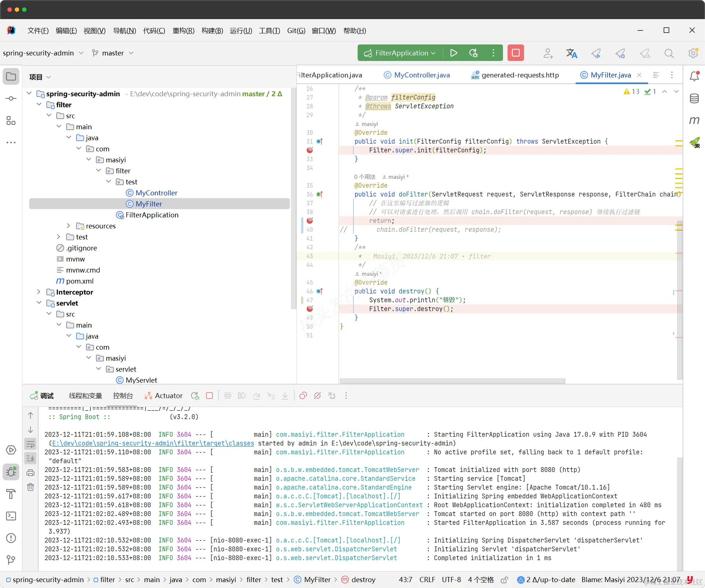Open the Database tool window icon
Image resolution: width=705 pixels, height=588 pixels.
click(x=694, y=98)
